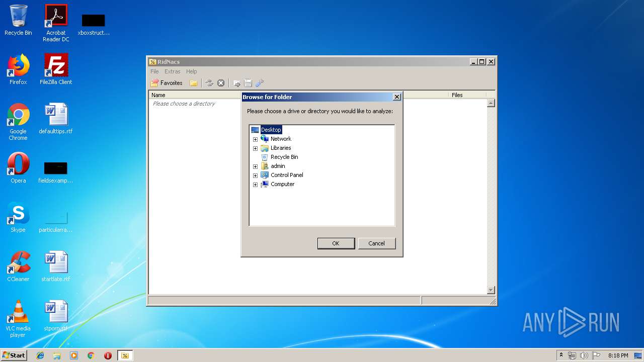The image size is (644, 362).
Task: Select admin folder in the tree
Action: click(278, 166)
